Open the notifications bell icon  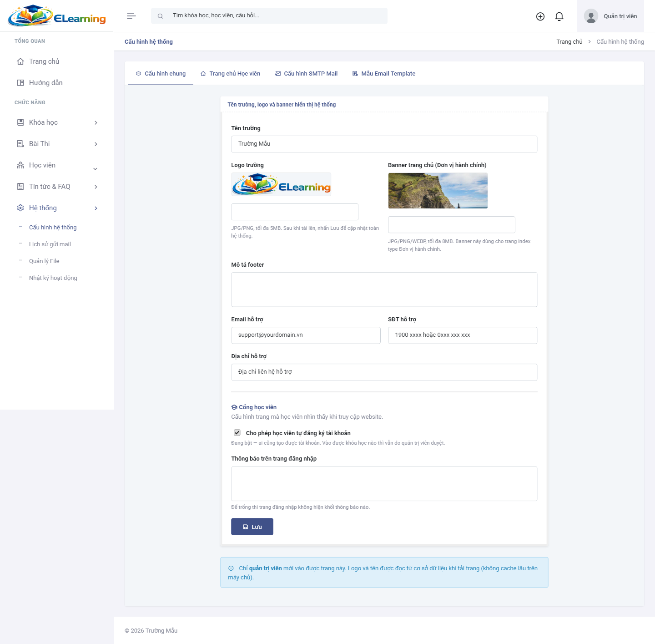point(559,16)
